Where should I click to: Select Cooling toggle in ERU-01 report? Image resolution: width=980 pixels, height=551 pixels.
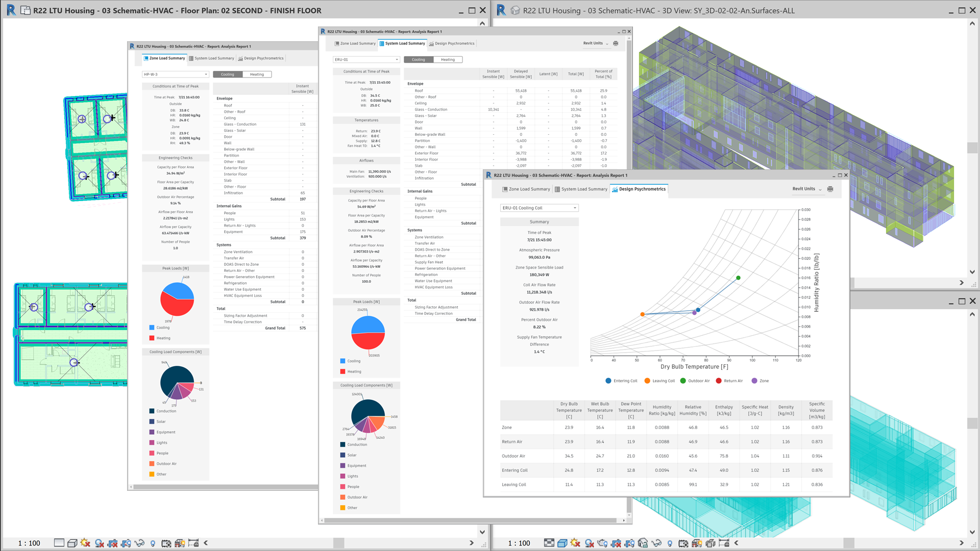(419, 60)
